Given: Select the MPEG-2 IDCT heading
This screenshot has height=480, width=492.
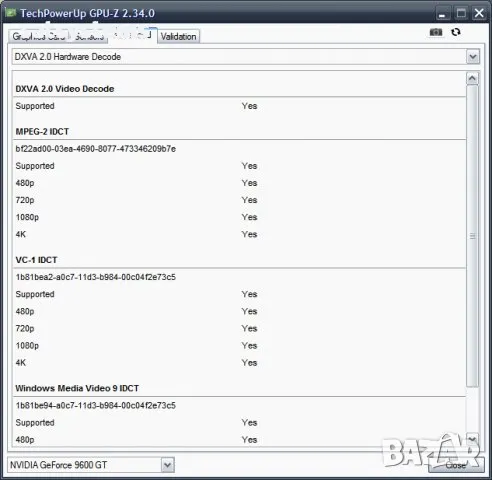Looking at the screenshot, I should pos(42,132).
